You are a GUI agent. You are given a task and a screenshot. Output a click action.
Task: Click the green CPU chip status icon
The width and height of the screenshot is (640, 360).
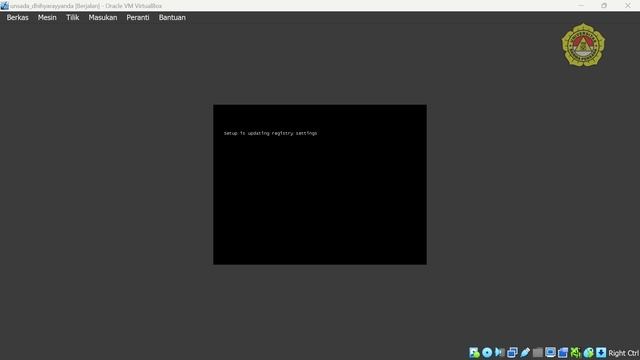point(576,353)
